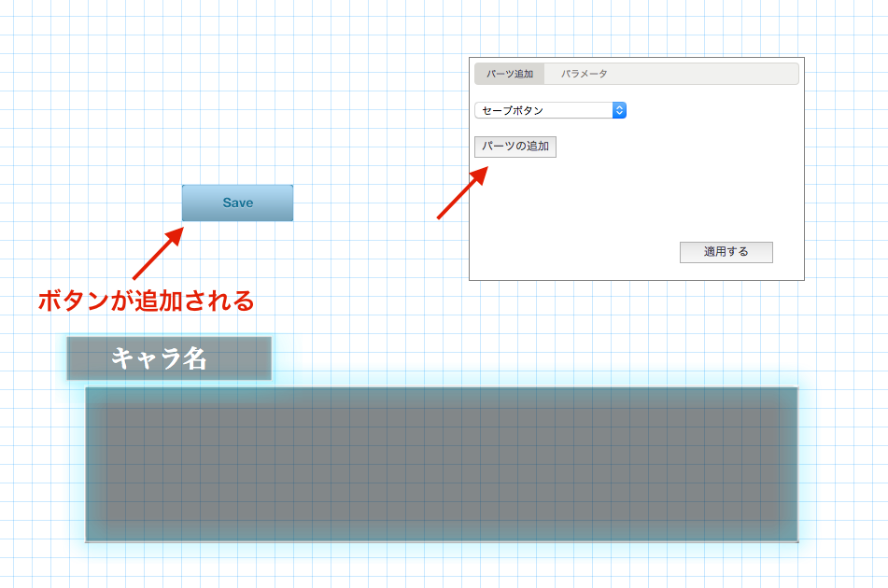Open the パラメータ tab
This screenshot has width=888, height=588.
584,74
